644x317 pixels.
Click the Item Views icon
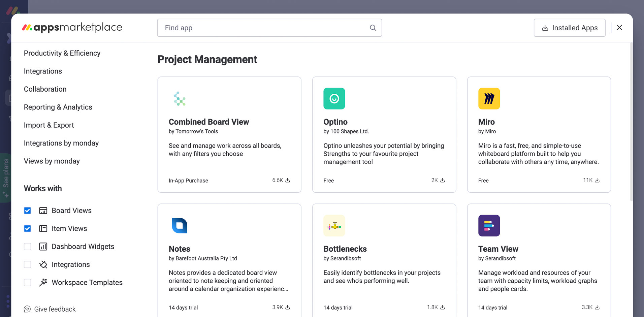[43, 228]
